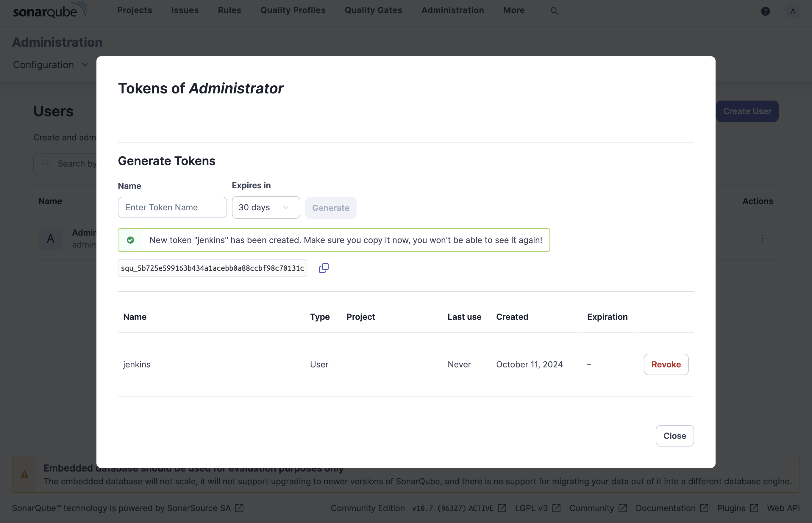Copy the generated token to clipboard

pyautogui.click(x=324, y=268)
